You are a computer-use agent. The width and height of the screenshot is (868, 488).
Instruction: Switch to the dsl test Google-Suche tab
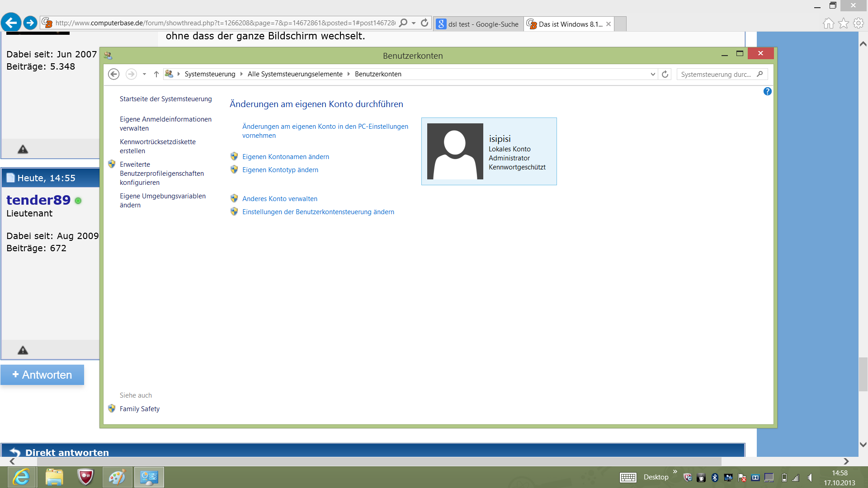point(478,24)
